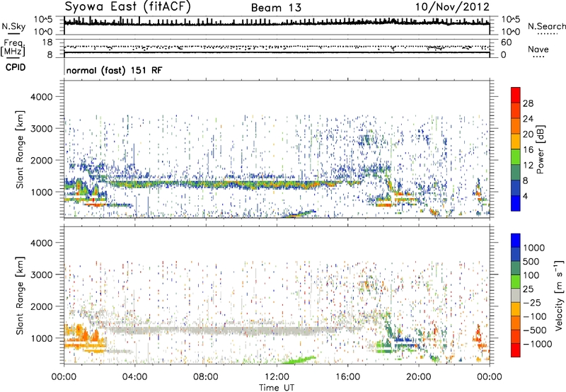Click the "Nave" legend label
Screen dimensions: 566x392
pyautogui.click(x=538, y=49)
